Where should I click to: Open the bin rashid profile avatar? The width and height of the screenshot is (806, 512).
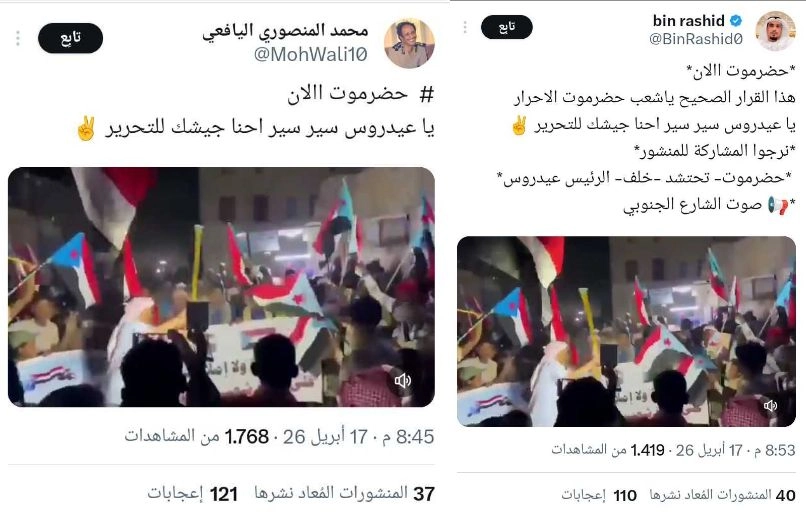[775, 31]
